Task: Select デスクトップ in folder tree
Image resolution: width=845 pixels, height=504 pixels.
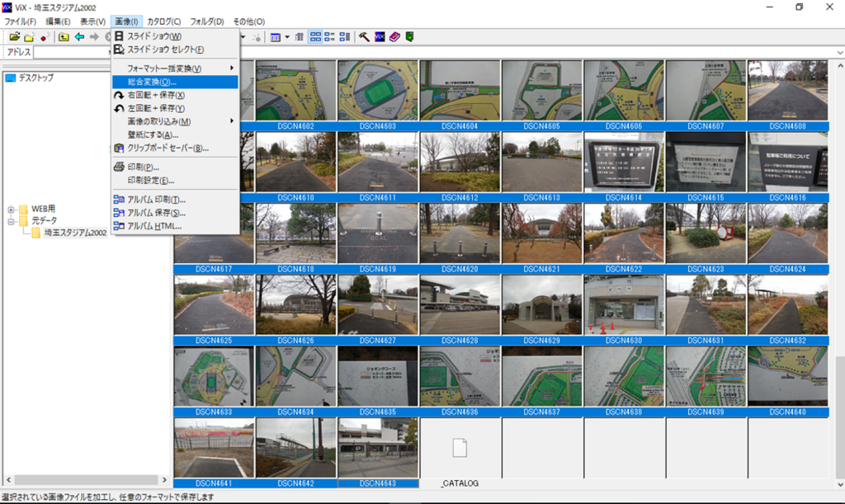Action: [x=36, y=78]
